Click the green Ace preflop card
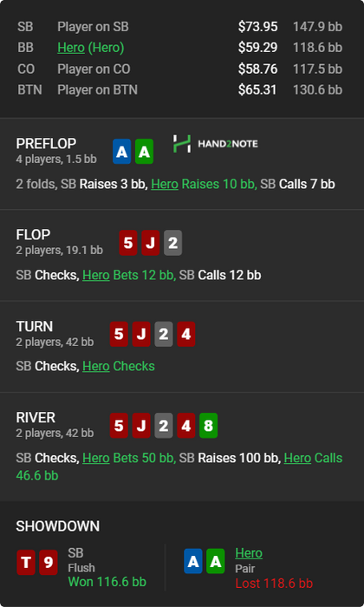The height and width of the screenshot is (607, 364). click(x=144, y=152)
